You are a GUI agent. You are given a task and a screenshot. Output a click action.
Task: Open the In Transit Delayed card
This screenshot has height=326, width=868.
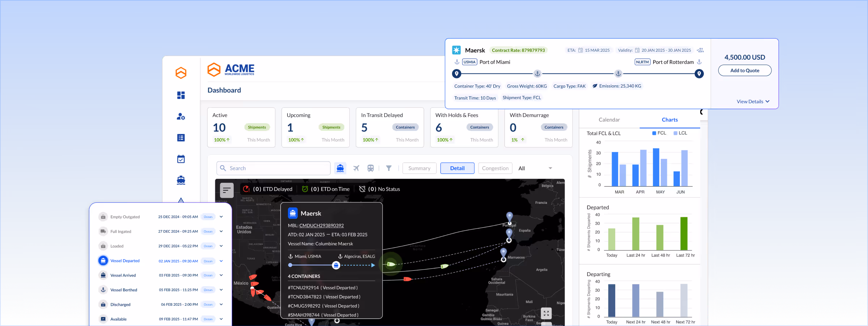[x=390, y=127]
